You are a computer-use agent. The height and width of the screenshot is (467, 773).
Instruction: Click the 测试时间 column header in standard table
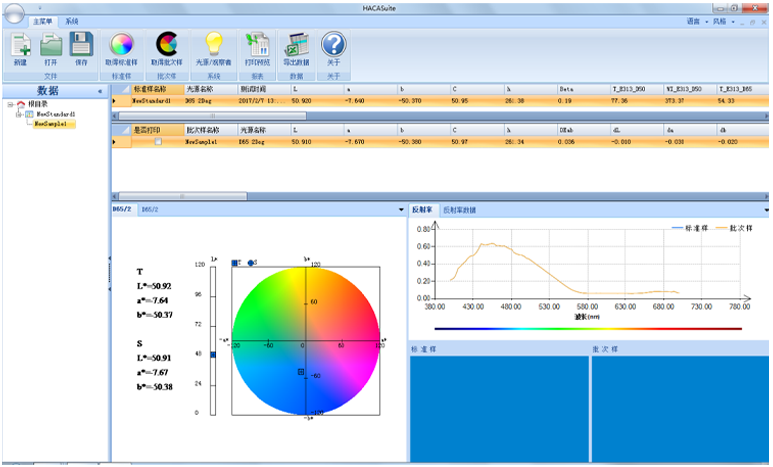click(x=264, y=89)
